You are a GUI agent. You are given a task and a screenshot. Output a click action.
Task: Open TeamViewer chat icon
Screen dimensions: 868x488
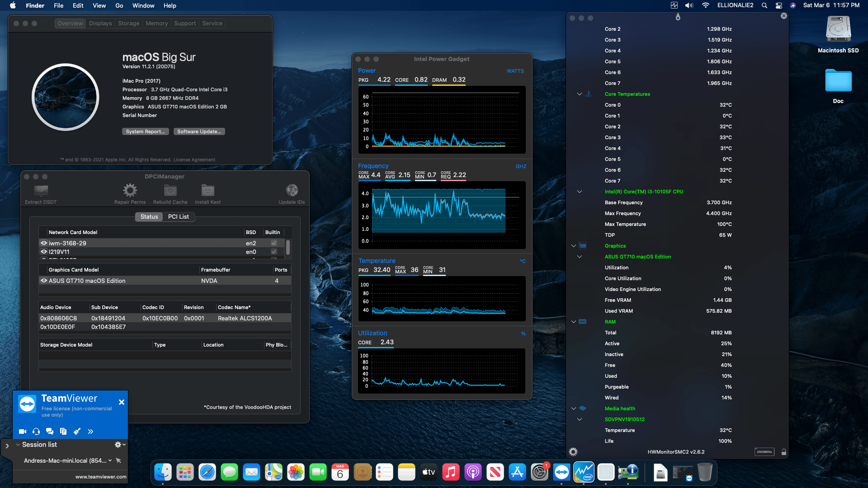pyautogui.click(x=50, y=432)
